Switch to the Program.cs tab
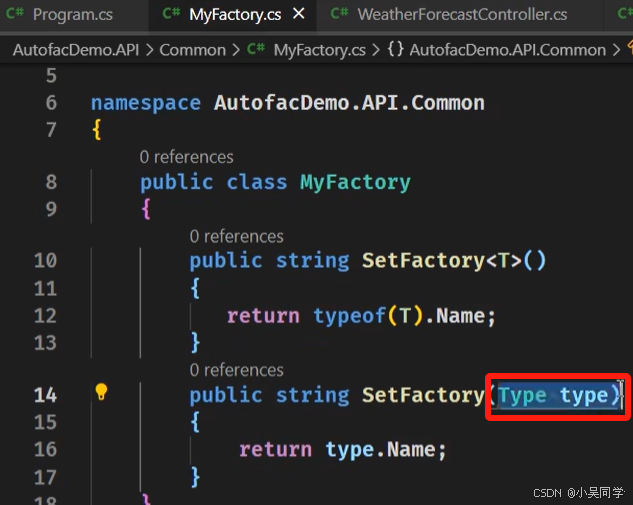Viewport: 633px width, 505px height. [x=73, y=15]
